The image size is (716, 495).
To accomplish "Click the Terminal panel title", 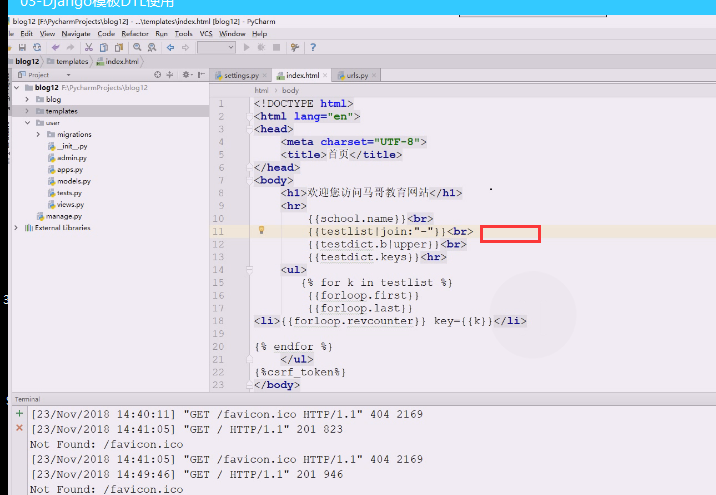I will coord(27,399).
